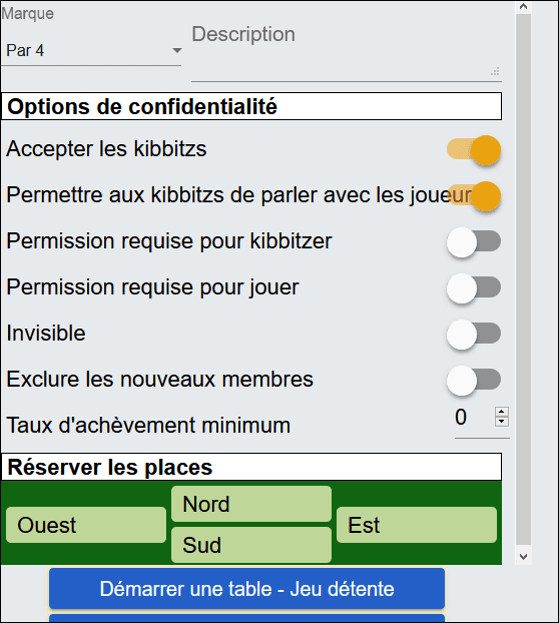
Task: Decrease the minimum completion rate with the down arrow
Action: (x=502, y=422)
